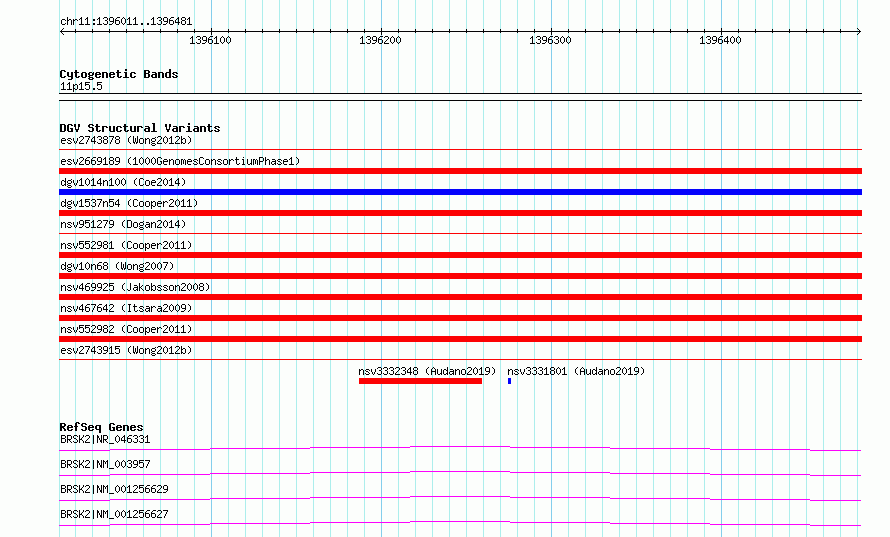
Task: Click the blue dgv1014n100 variant bar
Action: click(460, 192)
